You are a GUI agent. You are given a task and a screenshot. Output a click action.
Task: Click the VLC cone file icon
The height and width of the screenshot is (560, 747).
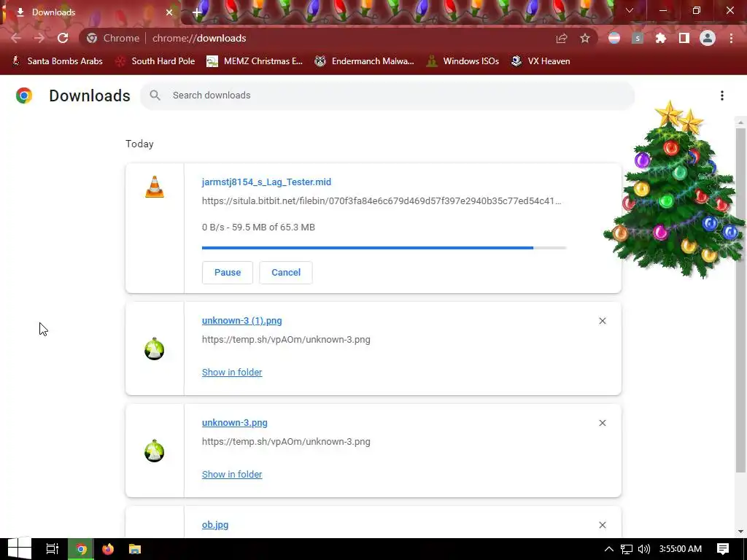pyautogui.click(x=155, y=186)
